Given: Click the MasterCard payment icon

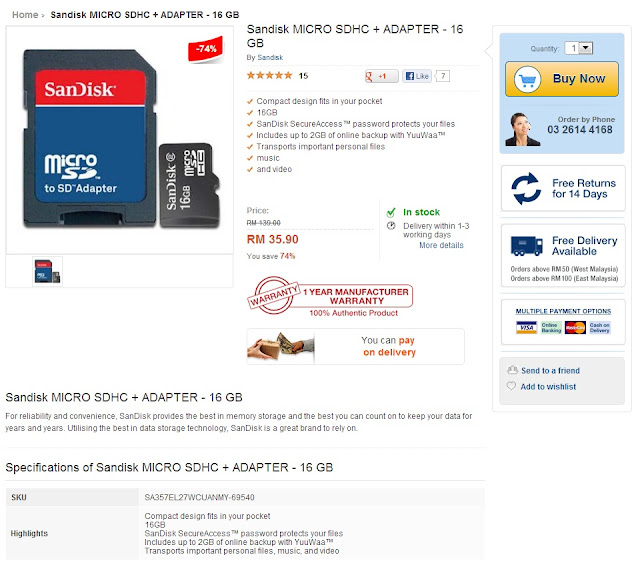Looking at the screenshot, I should (575, 327).
